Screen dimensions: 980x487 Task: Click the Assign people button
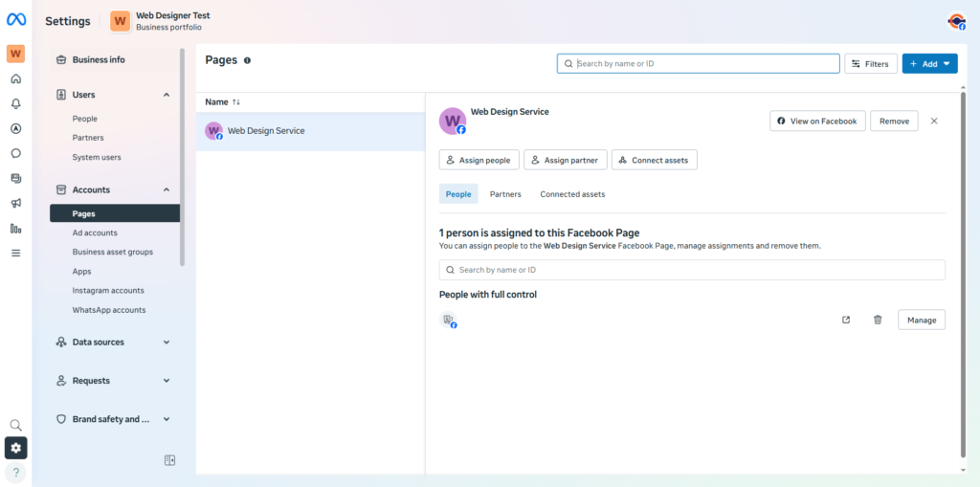coord(479,160)
